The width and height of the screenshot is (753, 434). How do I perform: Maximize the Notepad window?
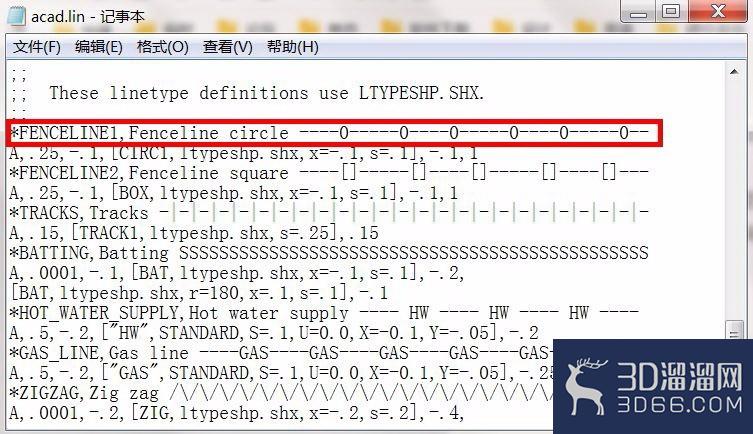click(671, 12)
